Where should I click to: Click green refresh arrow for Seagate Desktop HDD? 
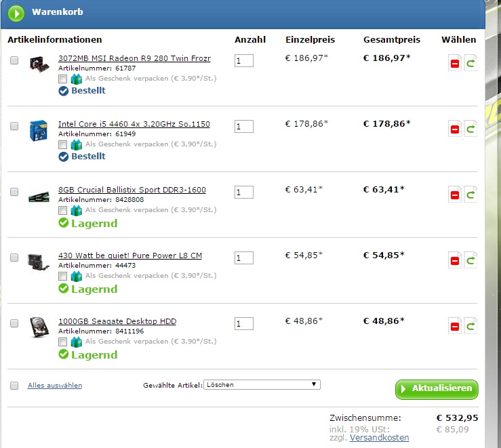click(470, 326)
